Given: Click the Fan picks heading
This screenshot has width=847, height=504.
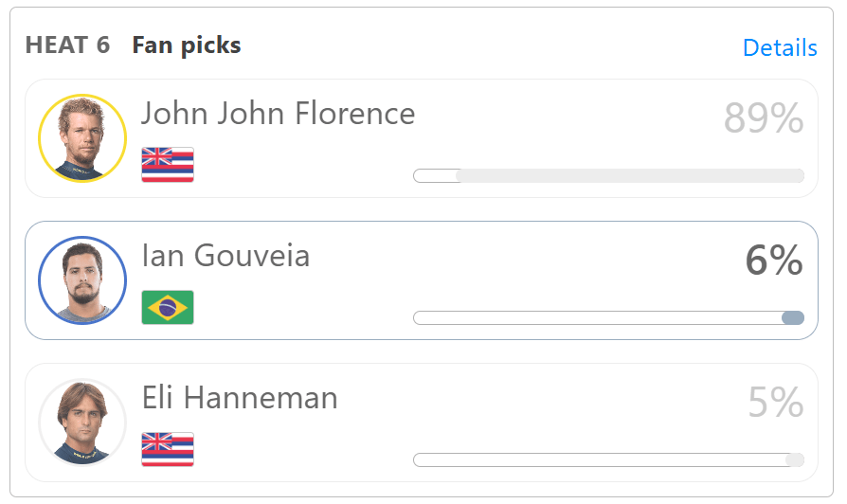Looking at the screenshot, I should 187,45.
